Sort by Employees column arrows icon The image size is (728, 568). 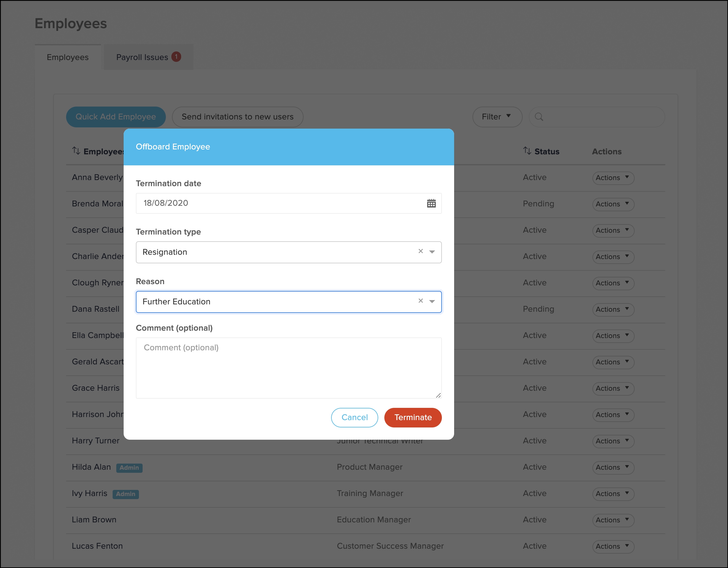coord(76,151)
